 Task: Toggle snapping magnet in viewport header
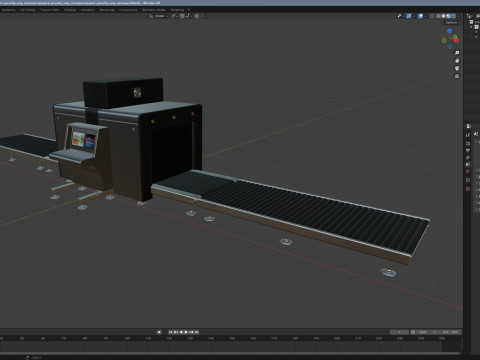[x=182, y=16]
